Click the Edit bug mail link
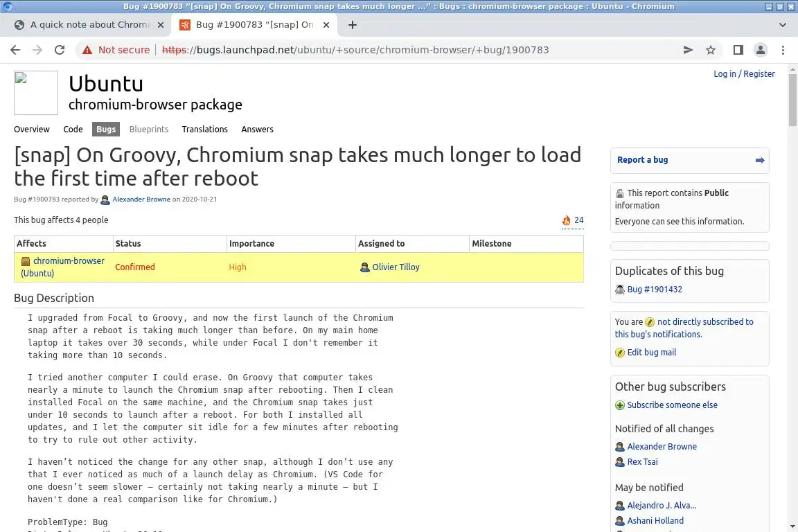 tap(651, 353)
